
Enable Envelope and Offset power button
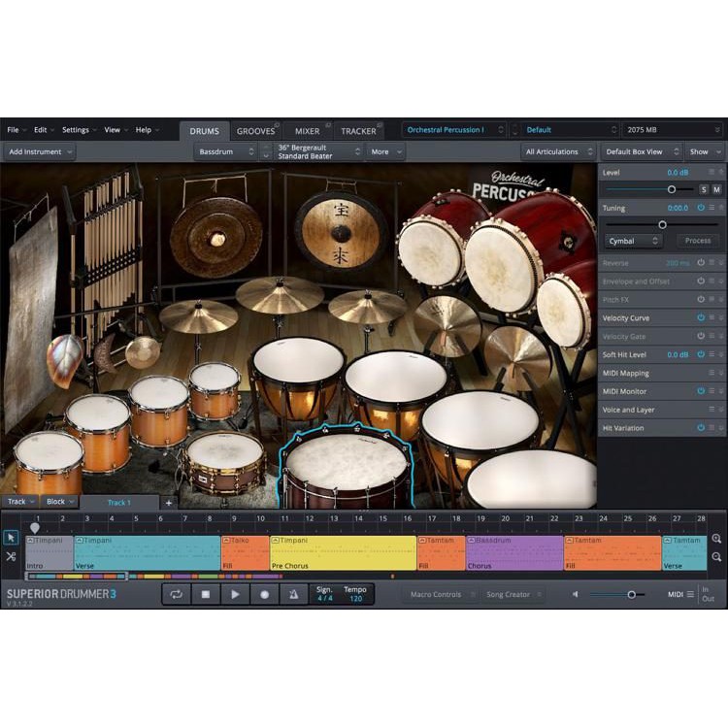tap(701, 281)
